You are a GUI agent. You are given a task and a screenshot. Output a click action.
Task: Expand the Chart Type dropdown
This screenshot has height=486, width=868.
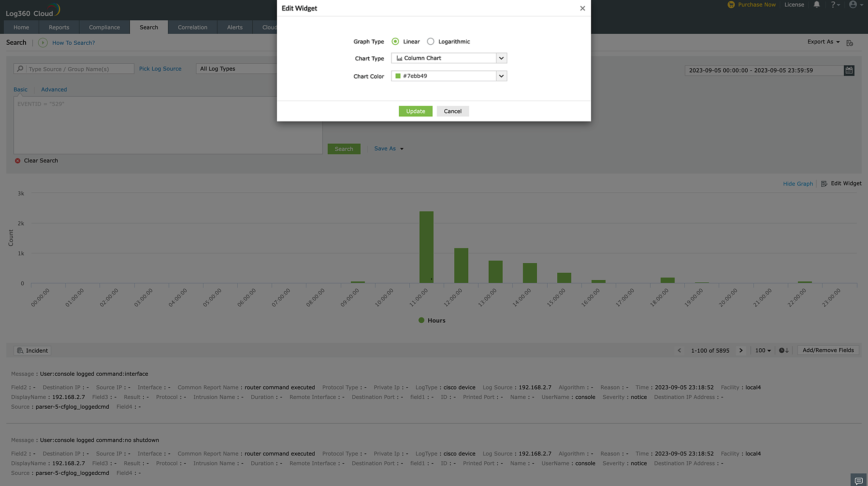tap(501, 58)
